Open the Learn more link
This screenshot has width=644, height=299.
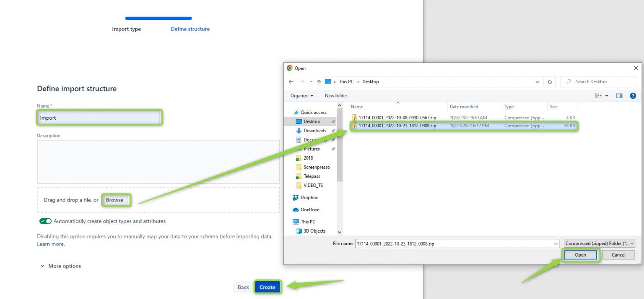tap(50, 244)
